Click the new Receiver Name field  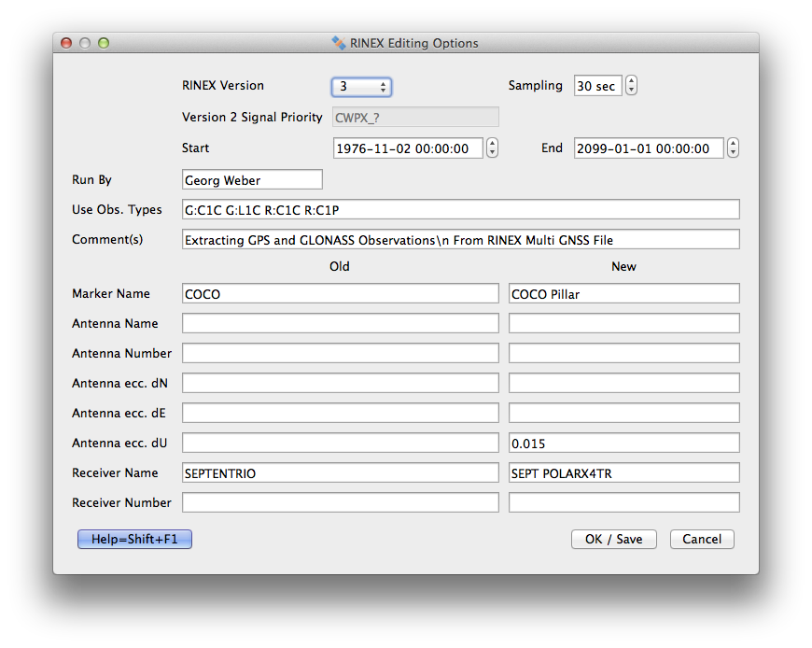[623, 473]
